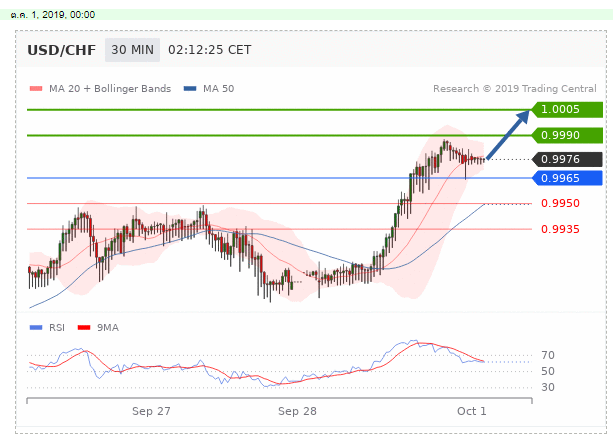Click the Sep 27 date axis label

(x=151, y=411)
